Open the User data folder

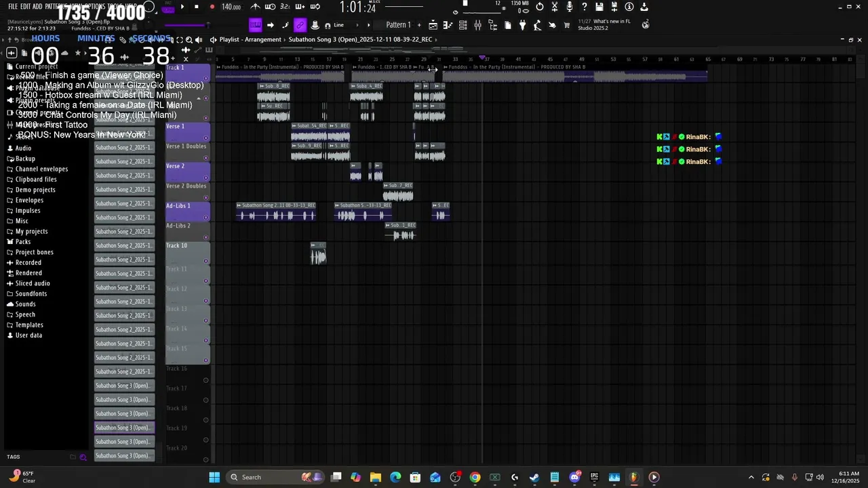click(x=28, y=335)
